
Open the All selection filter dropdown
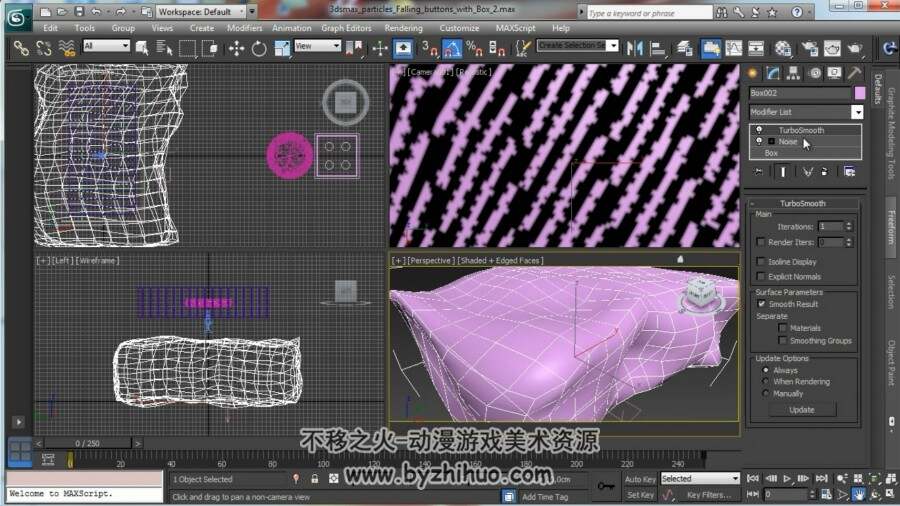pyautogui.click(x=106, y=45)
